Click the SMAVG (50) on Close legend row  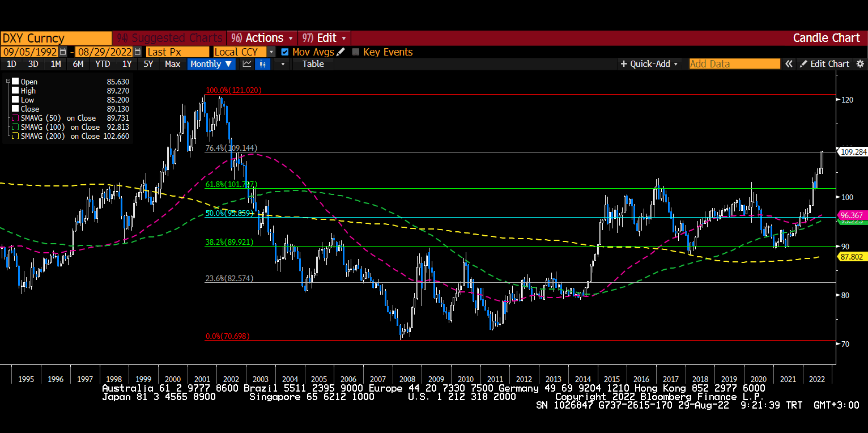coord(70,118)
